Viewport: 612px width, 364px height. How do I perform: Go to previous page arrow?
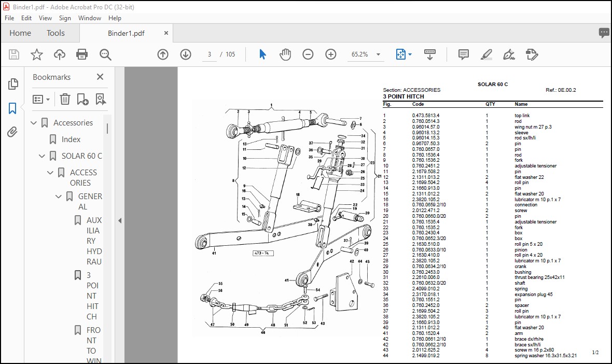click(163, 54)
